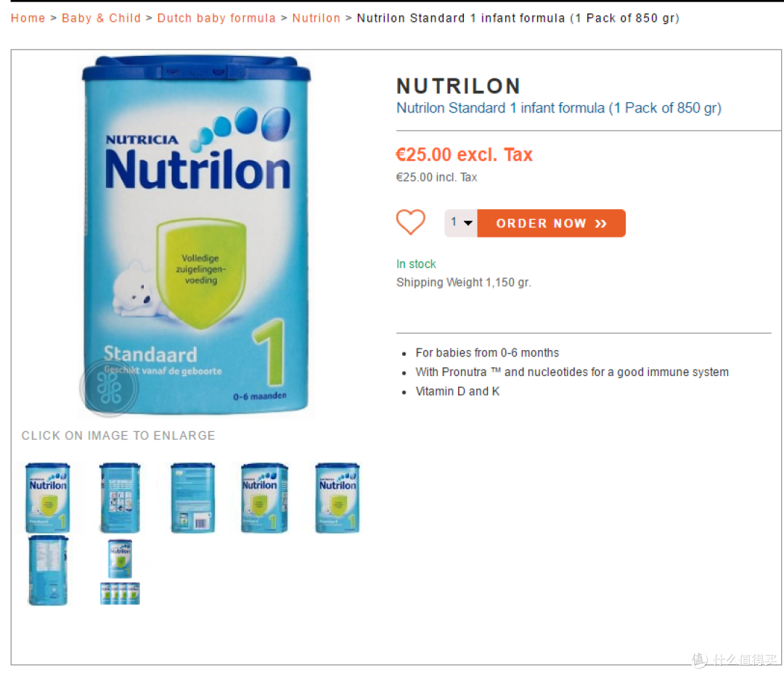Viewport: 784px width, 676px height.
Task: Enlarge the main Nutrilon product image
Action: pos(196,235)
